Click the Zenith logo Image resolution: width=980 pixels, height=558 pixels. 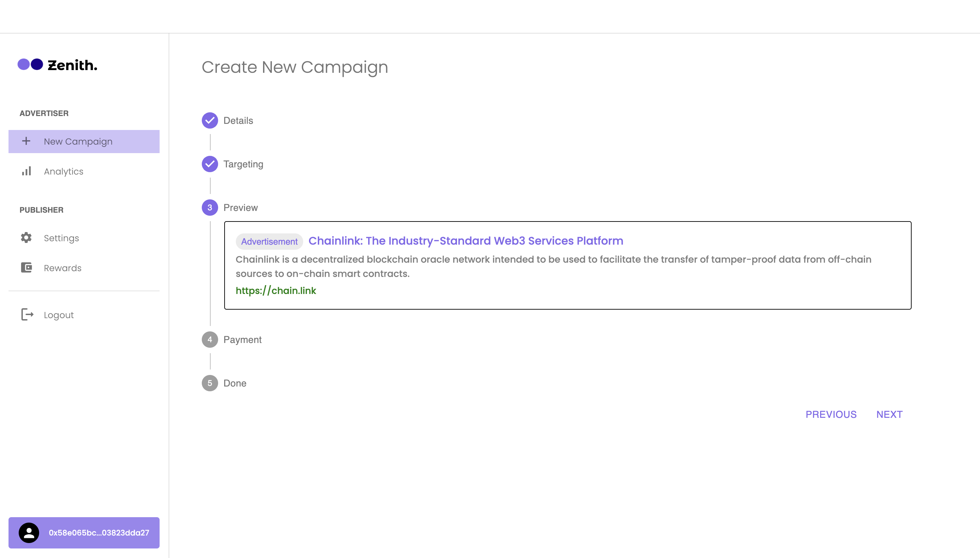pos(58,65)
